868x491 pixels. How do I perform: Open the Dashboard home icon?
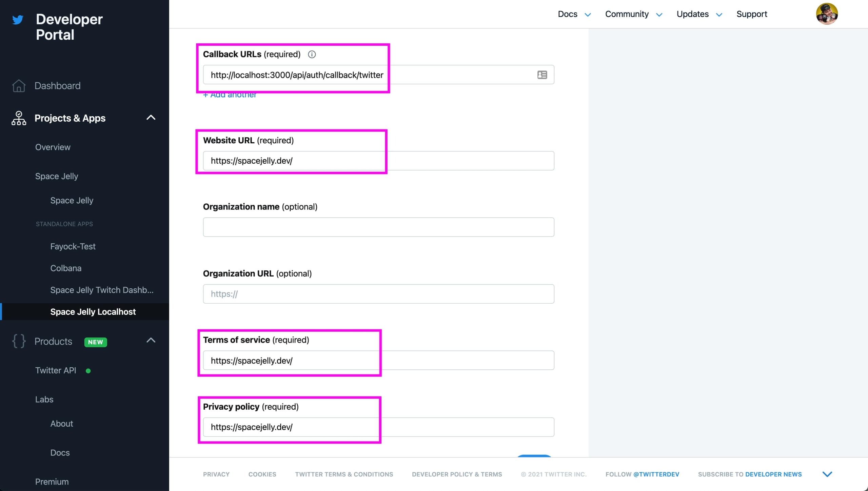point(19,86)
